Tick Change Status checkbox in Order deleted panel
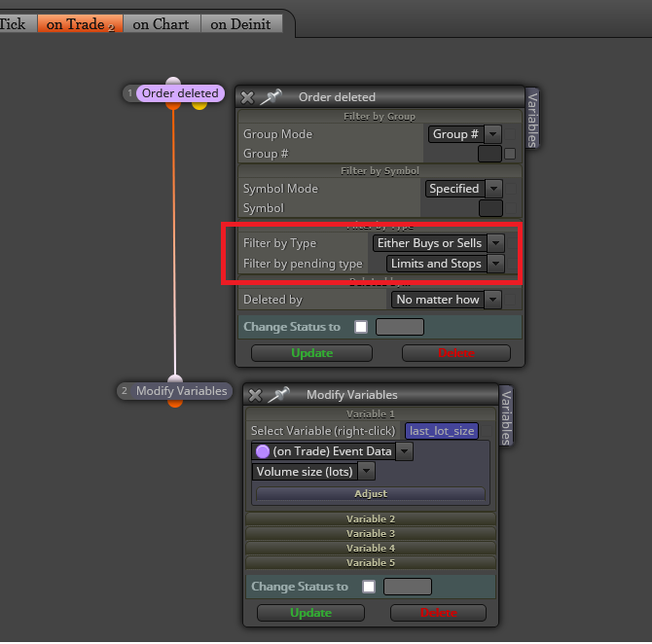Screen dimensions: 652x644 [361, 327]
